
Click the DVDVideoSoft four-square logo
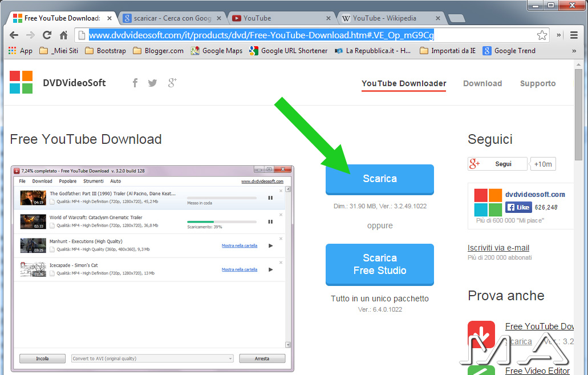click(21, 82)
